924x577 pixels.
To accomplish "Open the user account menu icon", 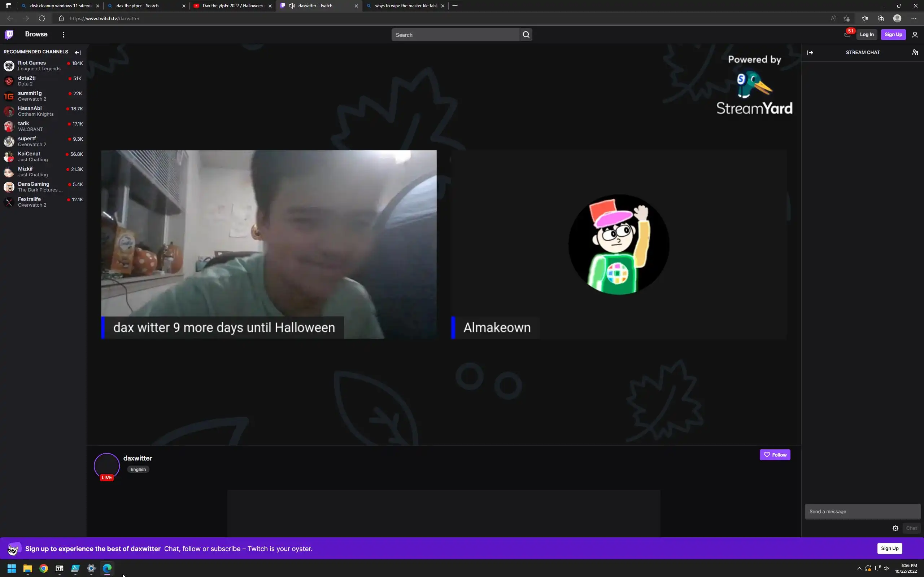I will (x=915, y=35).
